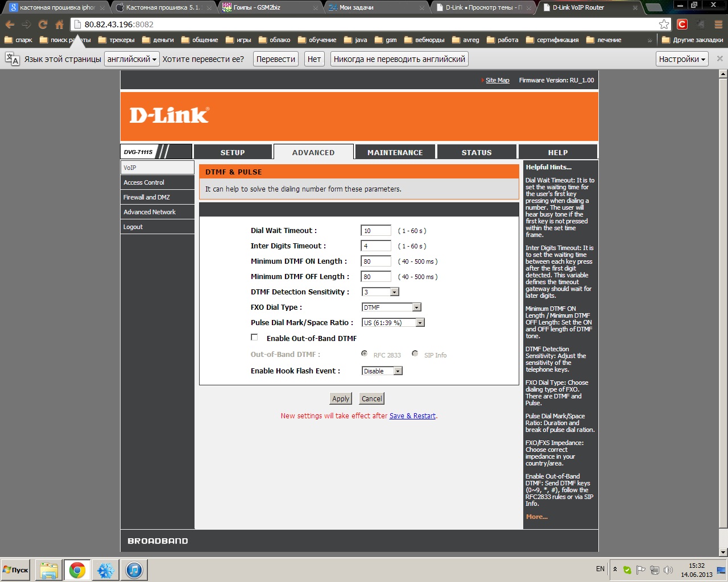Open the 'облако' bookmarks folder
The width and height of the screenshot is (728, 582).
pos(275,40)
